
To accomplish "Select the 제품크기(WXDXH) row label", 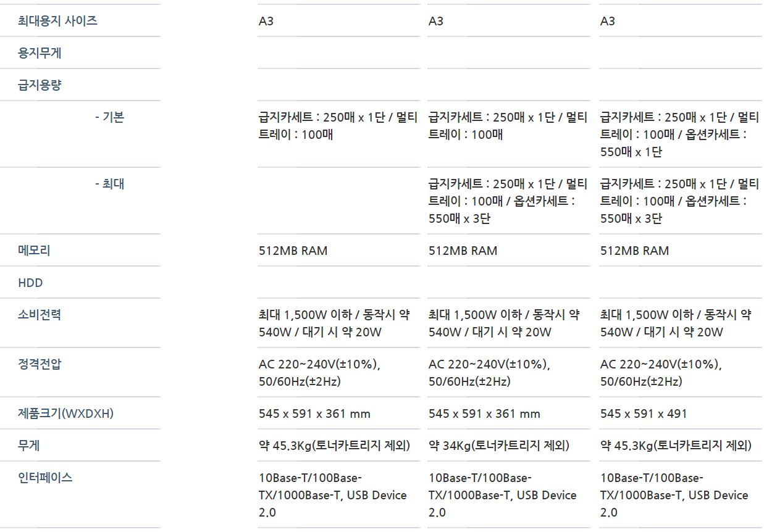I will 65,414.
